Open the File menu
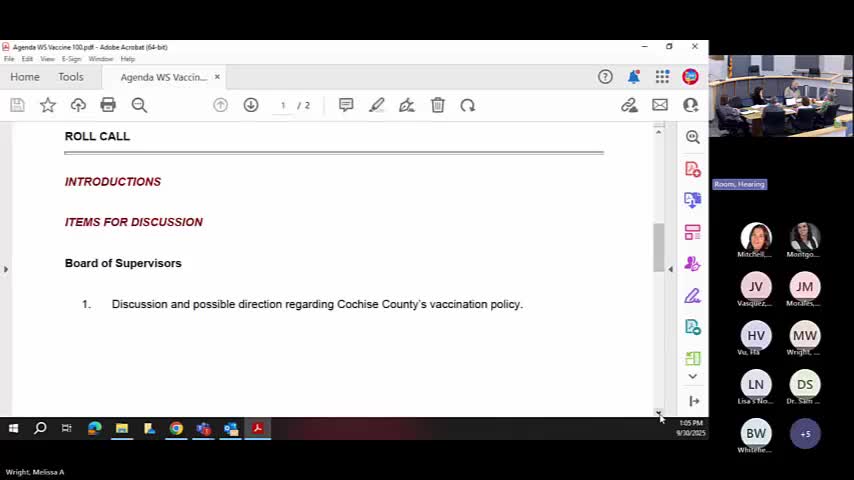854x480 pixels. pos(9,59)
